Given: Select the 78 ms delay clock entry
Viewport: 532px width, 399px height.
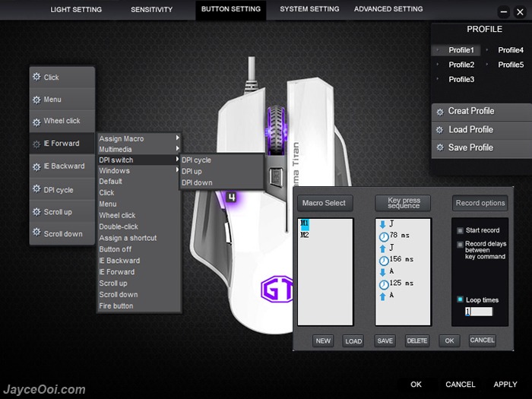Looking at the screenshot, I should (x=384, y=236).
